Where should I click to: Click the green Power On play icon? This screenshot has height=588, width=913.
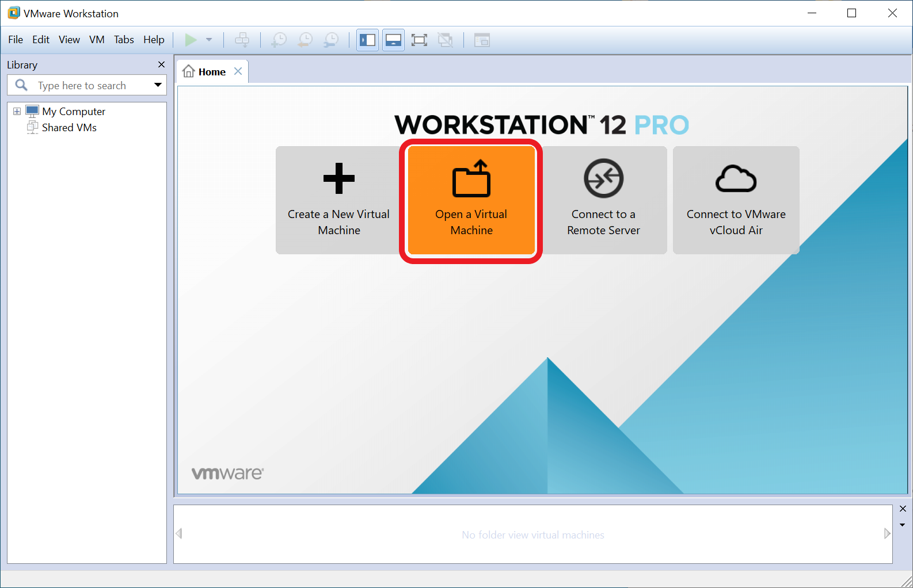[x=191, y=40]
